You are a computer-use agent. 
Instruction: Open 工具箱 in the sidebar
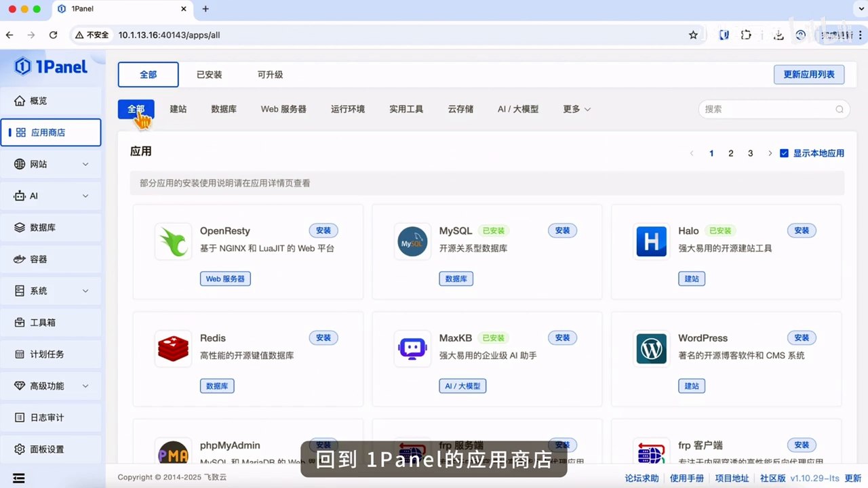(51, 323)
